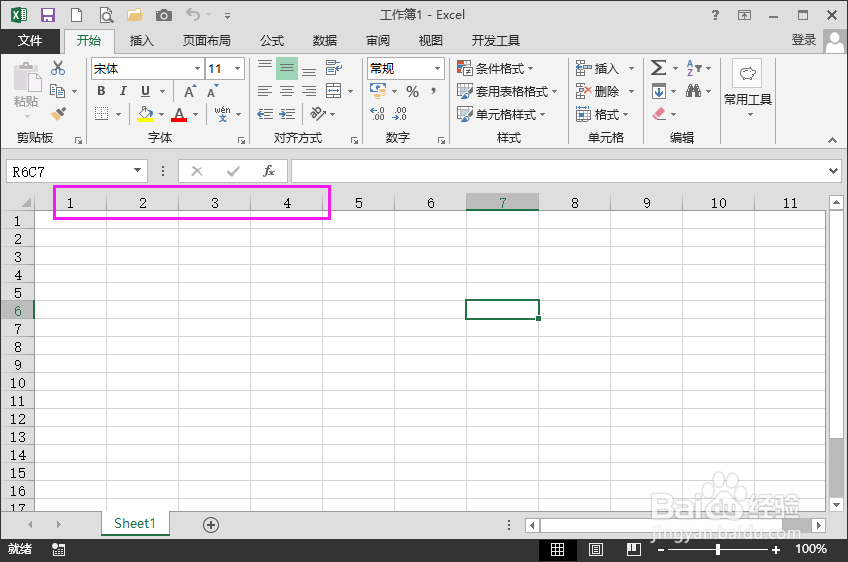Image resolution: width=848 pixels, height=562 pixels.
Task: Click the Sort and Filter icon
Action: coord(694,68)
